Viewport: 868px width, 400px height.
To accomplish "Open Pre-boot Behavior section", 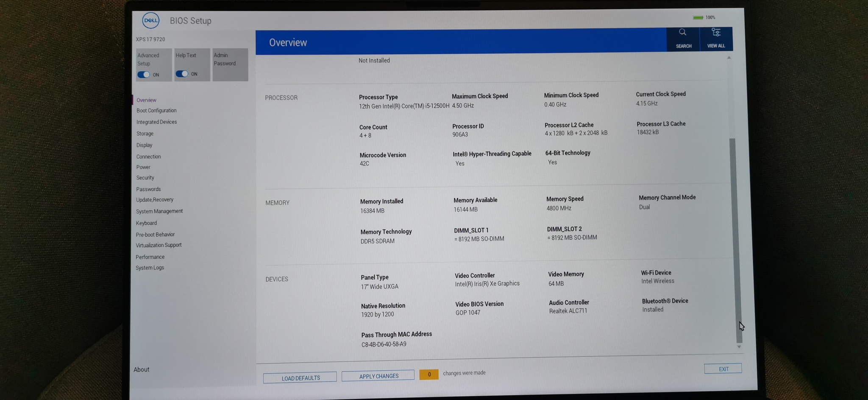I will click(x=155, y=235).
